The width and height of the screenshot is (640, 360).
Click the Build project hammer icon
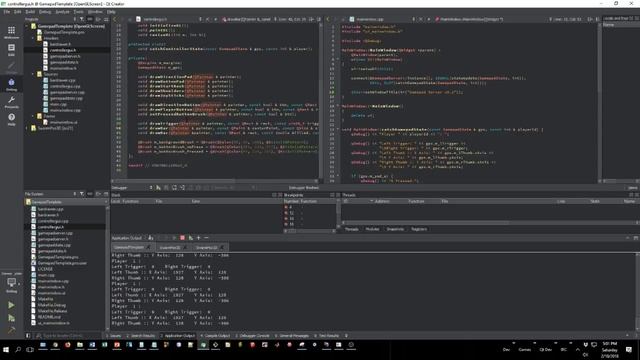pos(11,329)
